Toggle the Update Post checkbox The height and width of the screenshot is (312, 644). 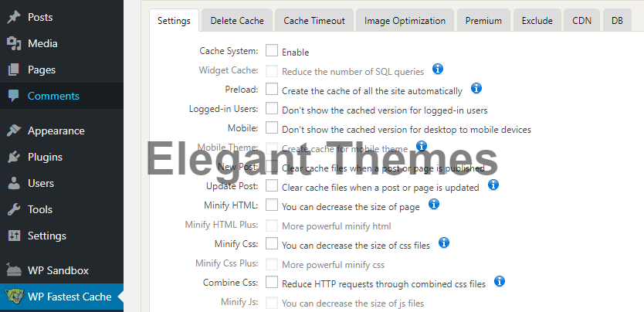click(x=272, y=186)
